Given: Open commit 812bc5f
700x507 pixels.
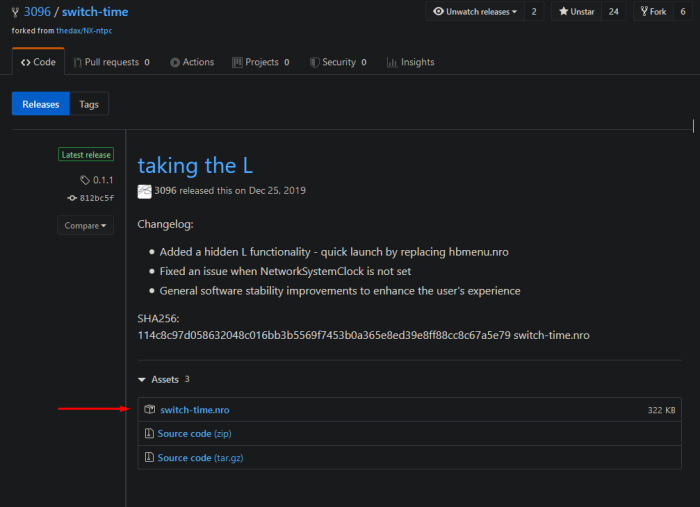Looking at the screenshot, I should [91, 198].
